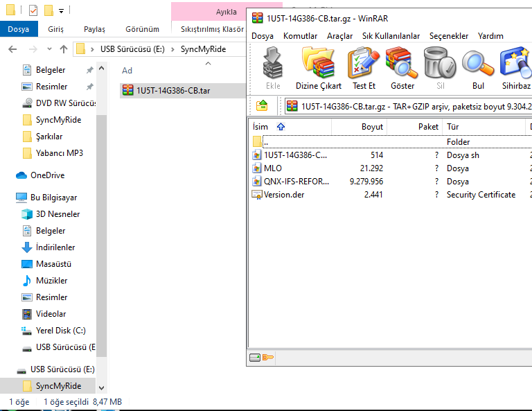This screenshot has width=532, height=411.
Task: Open Seçenekler menu in WinRAR
Action: point(449,36)
